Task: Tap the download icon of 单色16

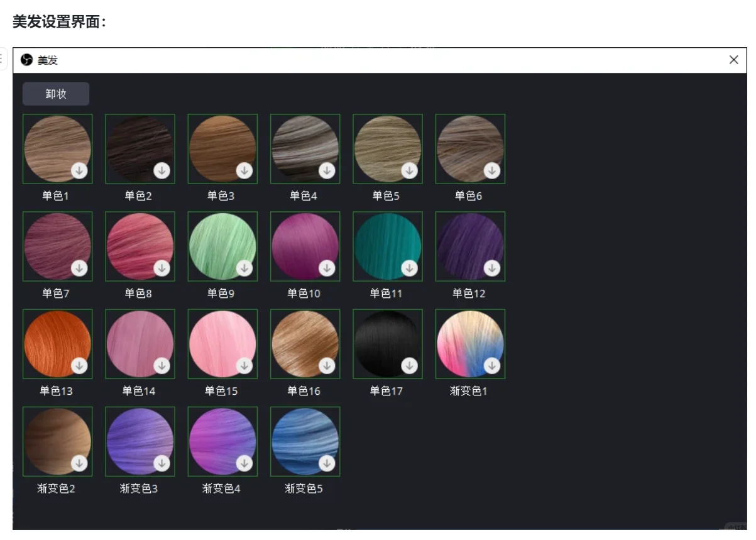Action: (327, 365)
